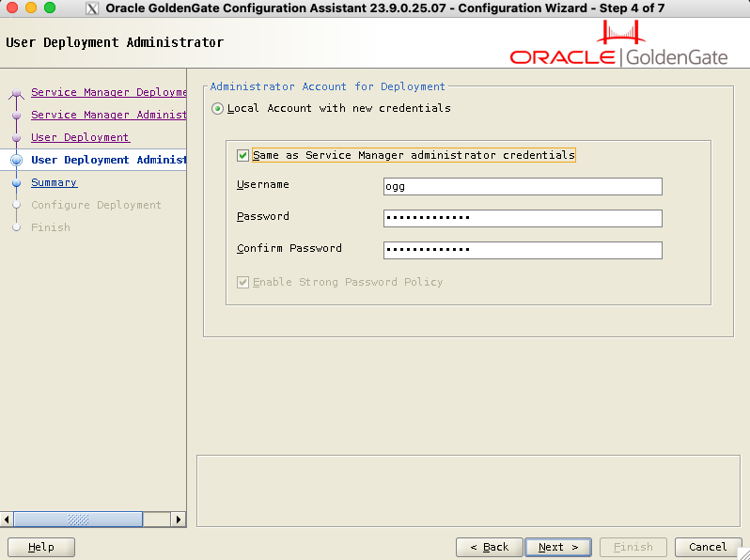Click the left scroll arrow in sidebar
Image resolution: width=750 pixels, height=560 pixels.
[x=8, y=519]
